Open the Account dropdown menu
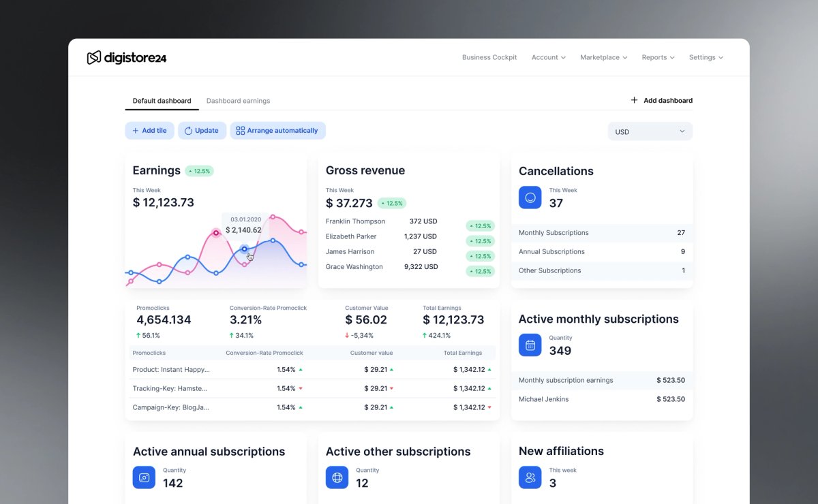Viewport: 818px width, 504px height. pos(549,57)
